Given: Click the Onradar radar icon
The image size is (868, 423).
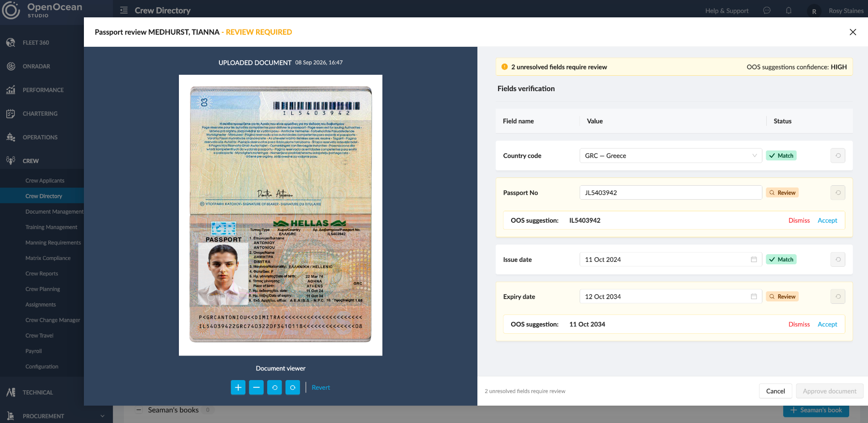Looking at the screenshot, I should [11, 66].
